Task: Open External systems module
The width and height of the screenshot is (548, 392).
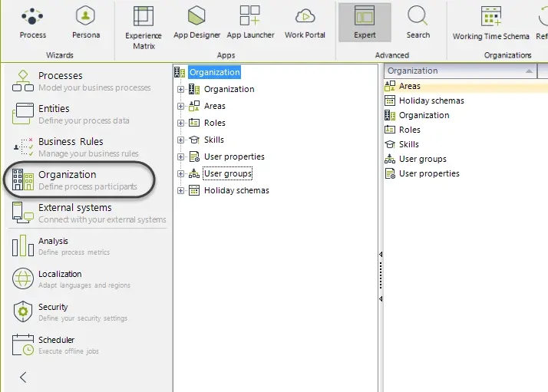Action: pos(89,213)
